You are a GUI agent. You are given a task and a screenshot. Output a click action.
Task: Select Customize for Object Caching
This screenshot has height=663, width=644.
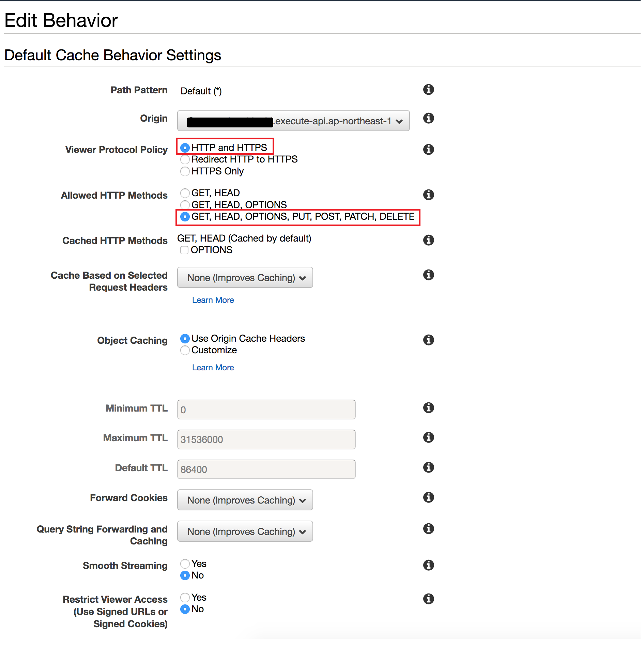(x=185, y=350)
